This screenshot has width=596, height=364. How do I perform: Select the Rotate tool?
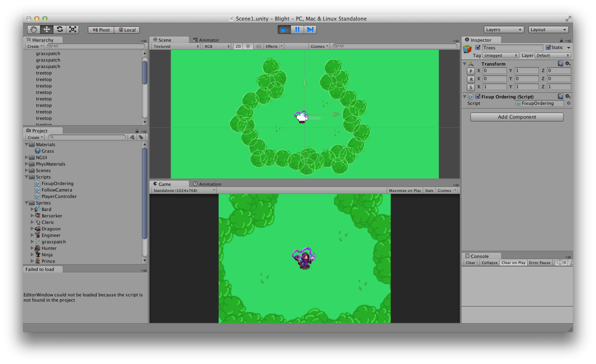60,30
